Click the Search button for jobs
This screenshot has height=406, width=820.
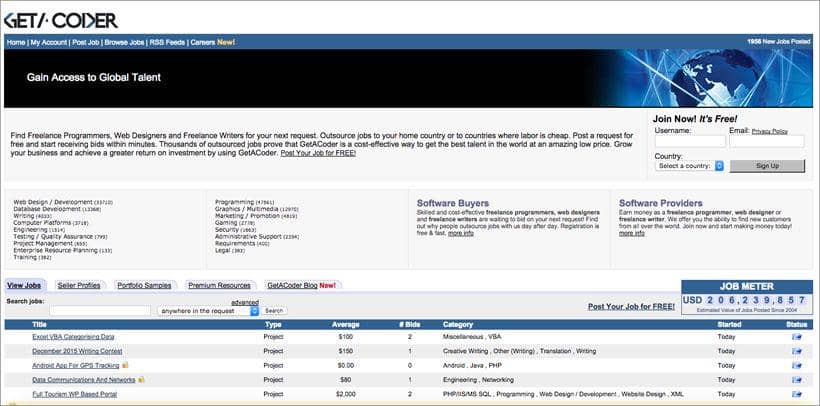coord(274,311)
